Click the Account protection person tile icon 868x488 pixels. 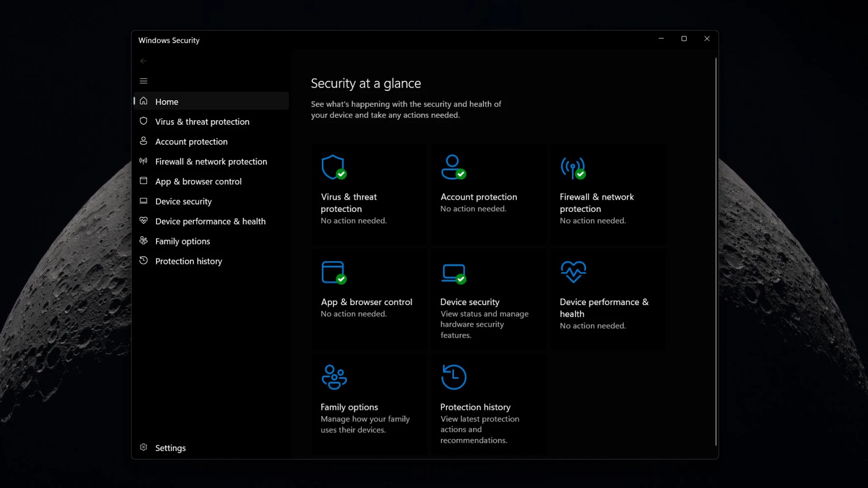coord(453,167)
